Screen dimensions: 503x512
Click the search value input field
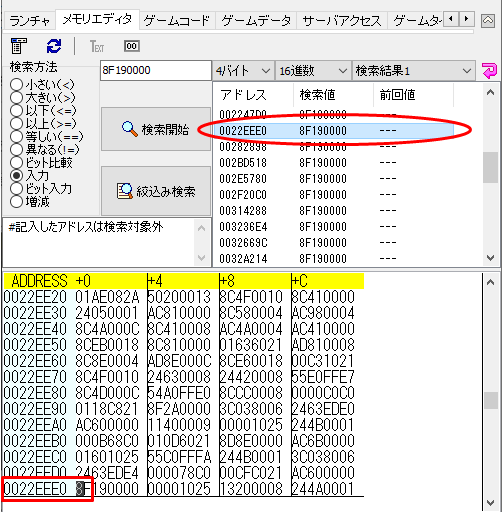point(156,71)
